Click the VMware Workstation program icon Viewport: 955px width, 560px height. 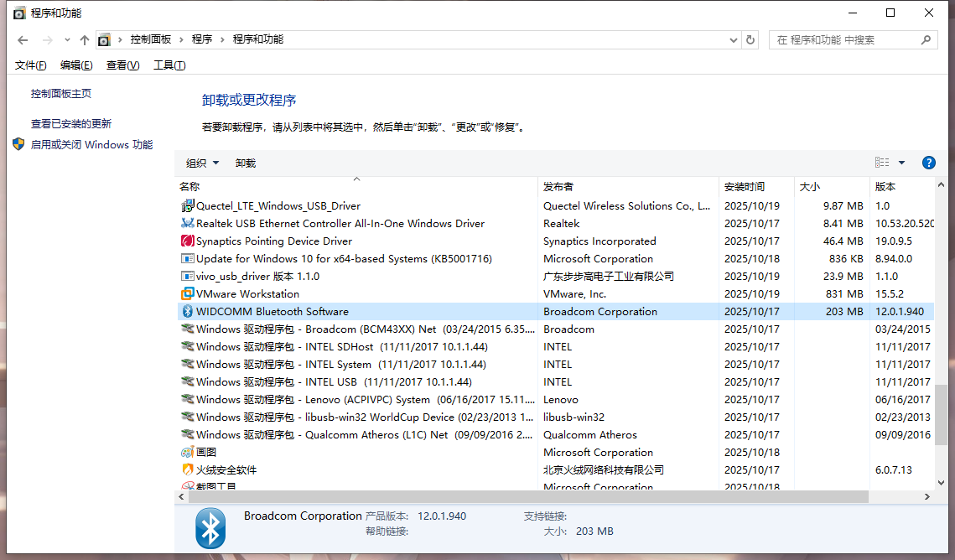pos(188,294)
